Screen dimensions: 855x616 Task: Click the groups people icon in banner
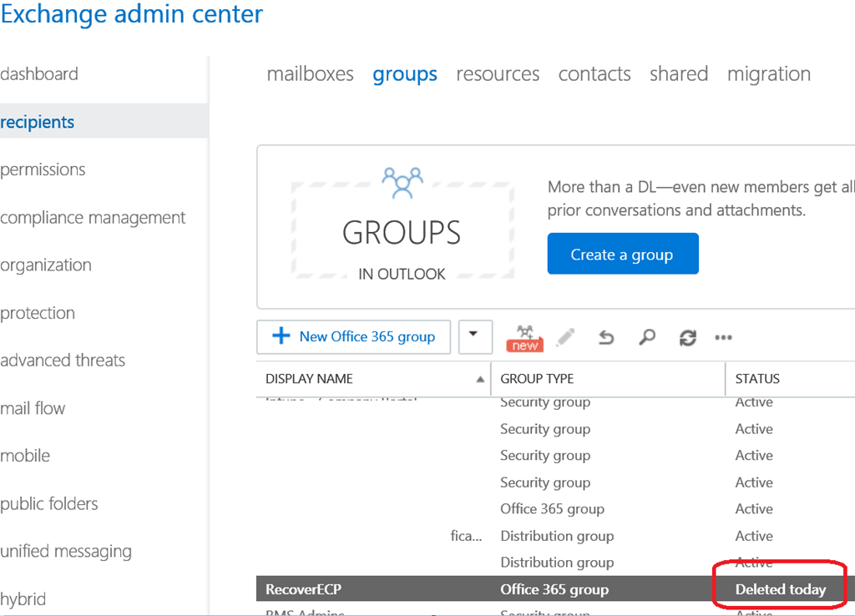[x=402, y=182]
